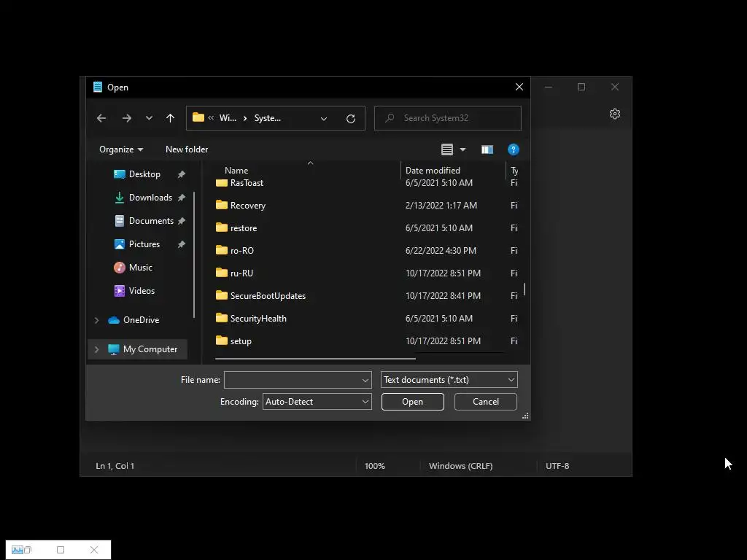Image resolution: width=747 pixels, height=560 pixels.
Task: Click the Downloads arrow icon in sidebar
Action: pyautogui.click(x=120, y=198)
